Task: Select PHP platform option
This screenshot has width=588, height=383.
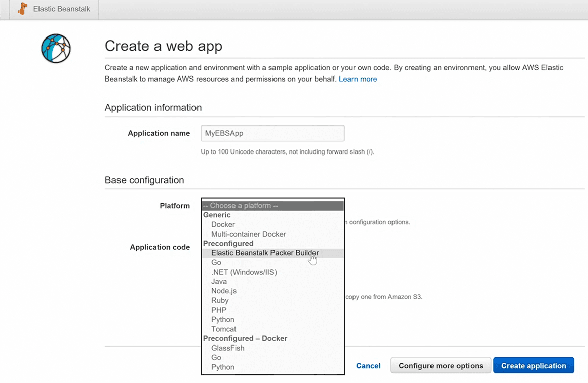Action: coord(219,310)
